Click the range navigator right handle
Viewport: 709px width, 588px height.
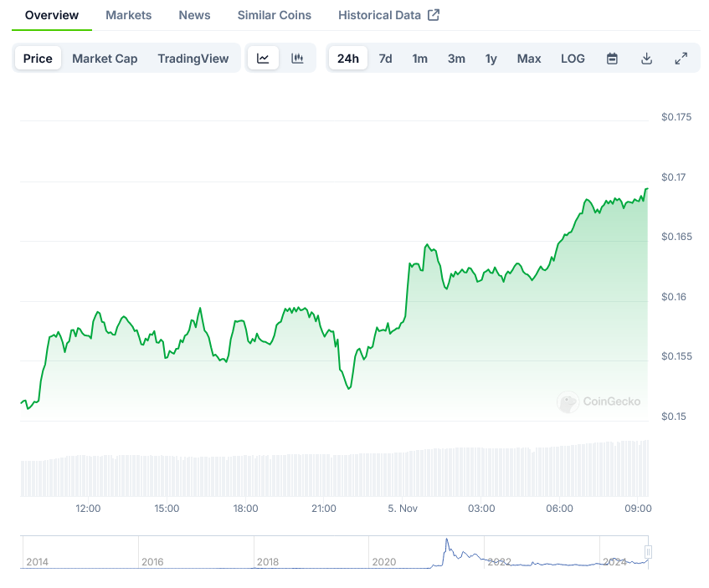648,552
